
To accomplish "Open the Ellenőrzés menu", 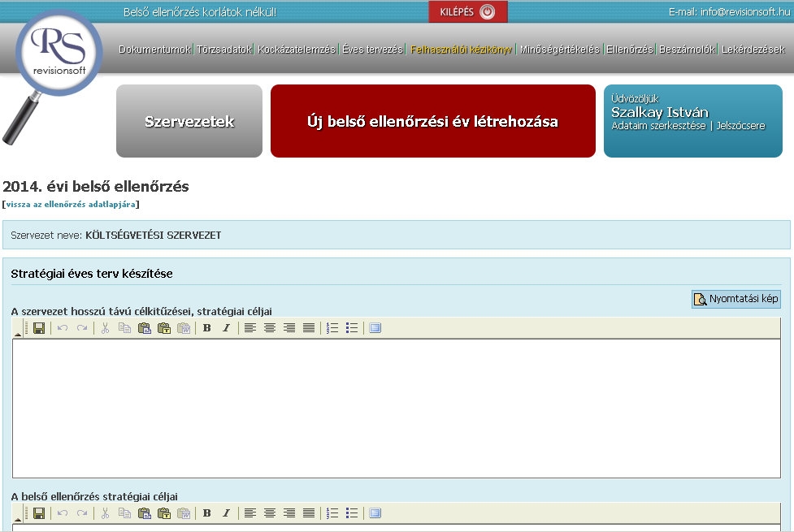I will (629, 49).
